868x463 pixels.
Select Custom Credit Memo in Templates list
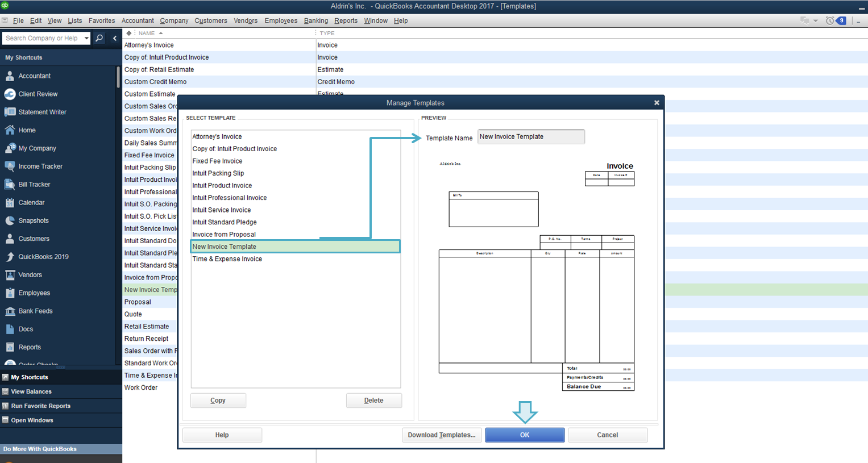coord(155,82)
